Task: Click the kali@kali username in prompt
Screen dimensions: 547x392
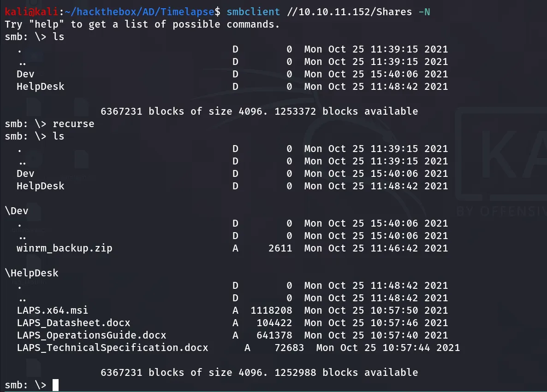Action: point(31,12)
